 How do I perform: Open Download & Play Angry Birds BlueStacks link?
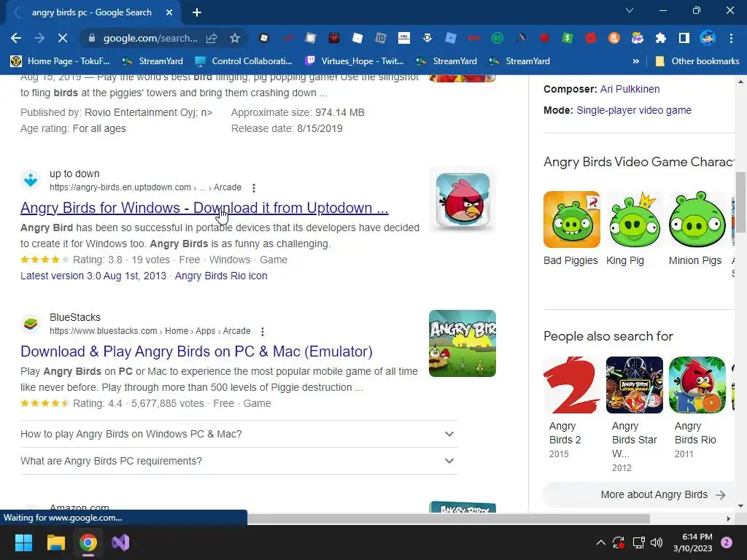coord(196,351)
